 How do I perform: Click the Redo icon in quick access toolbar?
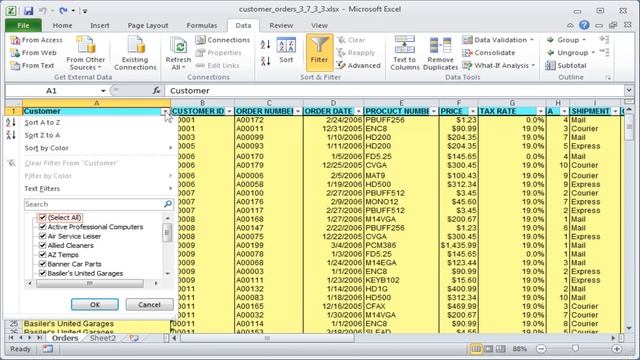(x=63, y=10)
